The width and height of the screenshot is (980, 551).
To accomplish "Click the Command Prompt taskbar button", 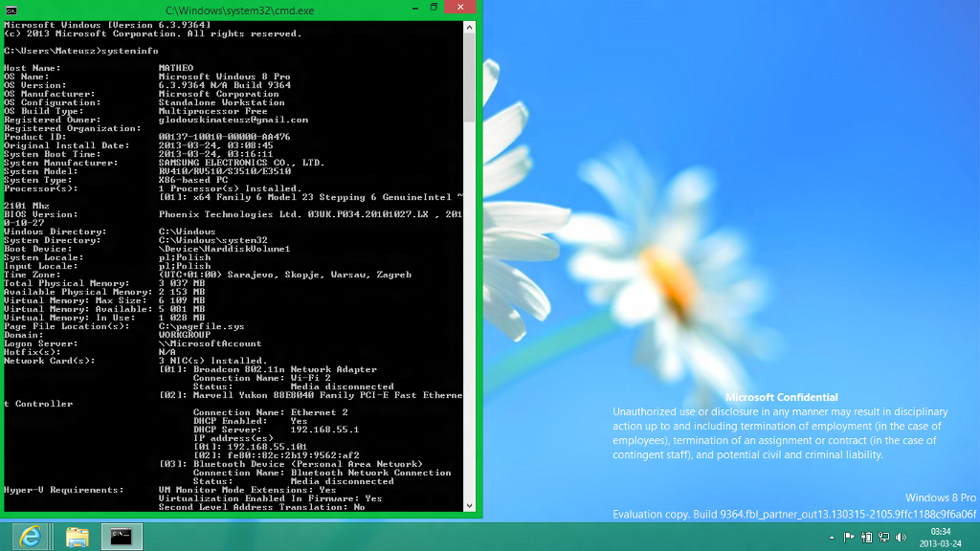I will point(122,537).
